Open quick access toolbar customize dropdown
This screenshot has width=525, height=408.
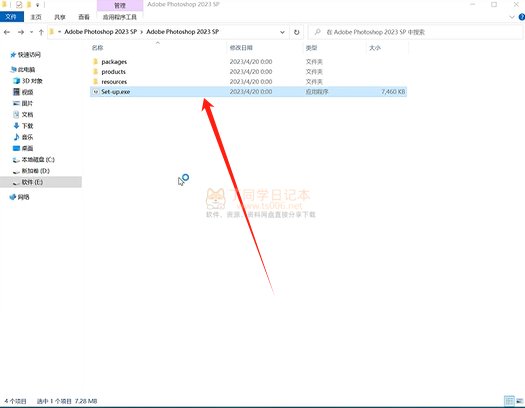pos(38,5)
